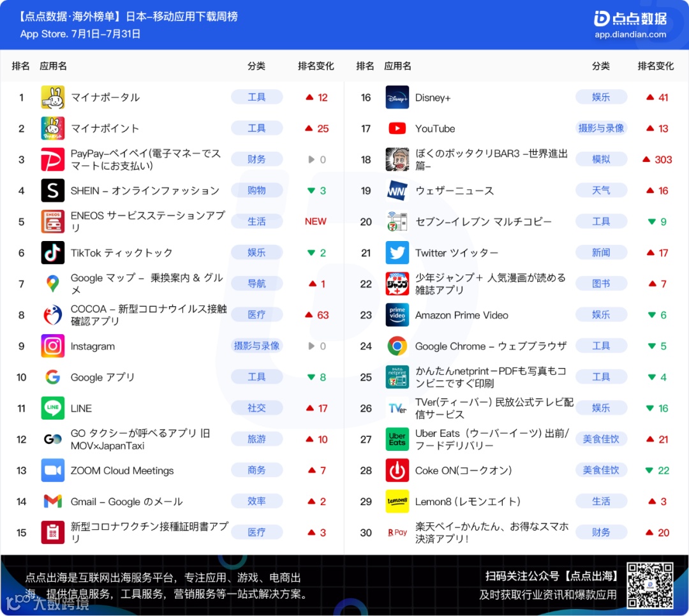This screenshot has width=689, height=616.
Task: Open the Amazon Prime Video icon
Action: point(397,315)
